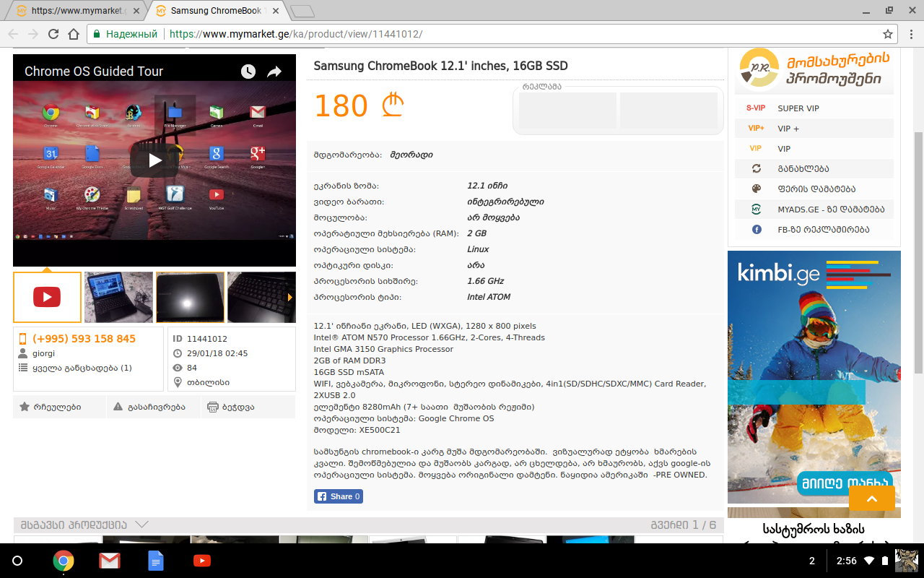924x578 pixels.
Task: Click the share arrow icon on video
Action: 274,71
